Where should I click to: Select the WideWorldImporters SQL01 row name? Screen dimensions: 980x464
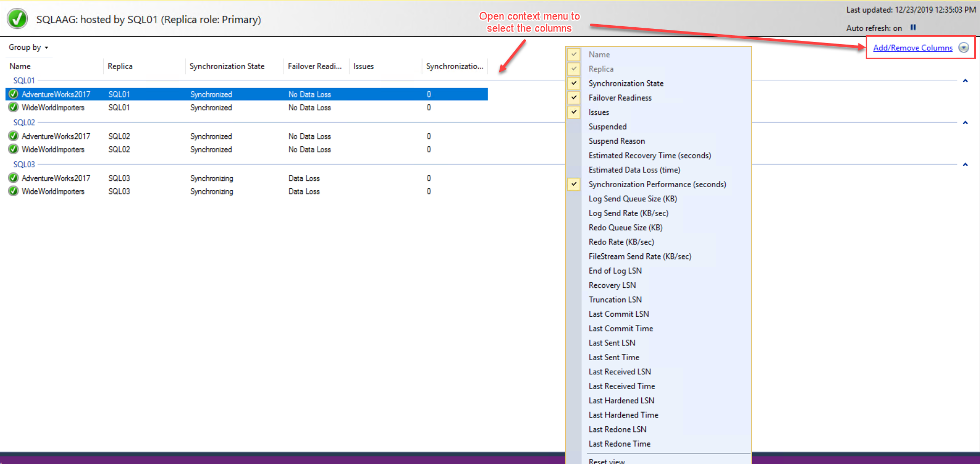pos(53,107)
